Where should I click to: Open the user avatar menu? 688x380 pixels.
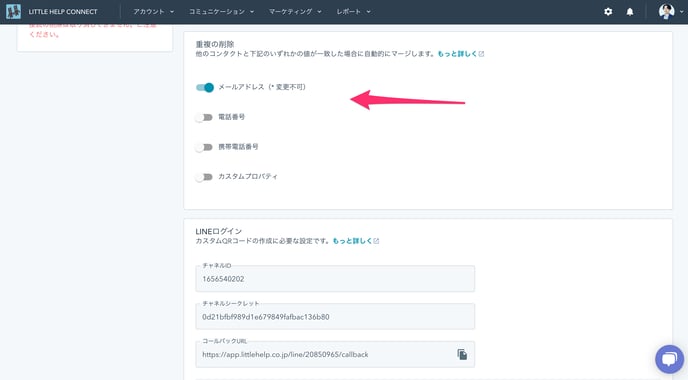pyautogui.click(x=666, y=11)
